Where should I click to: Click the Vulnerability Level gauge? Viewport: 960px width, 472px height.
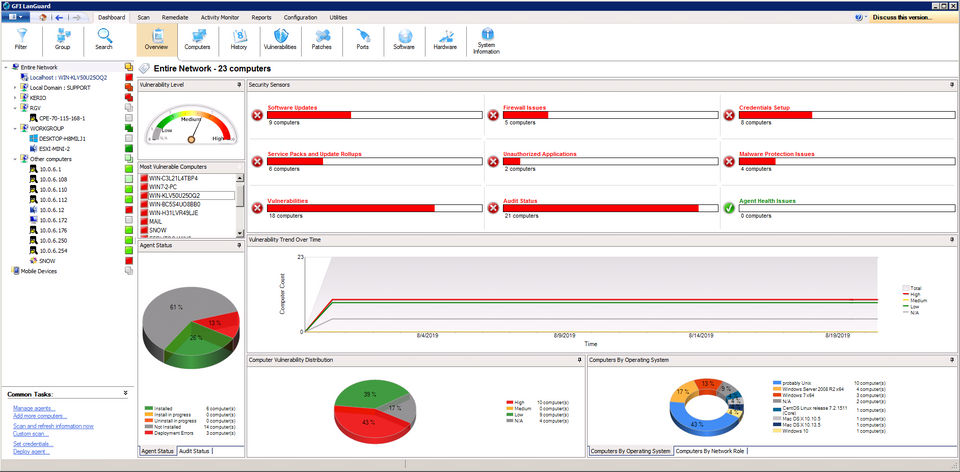click(x=191, y=125)
